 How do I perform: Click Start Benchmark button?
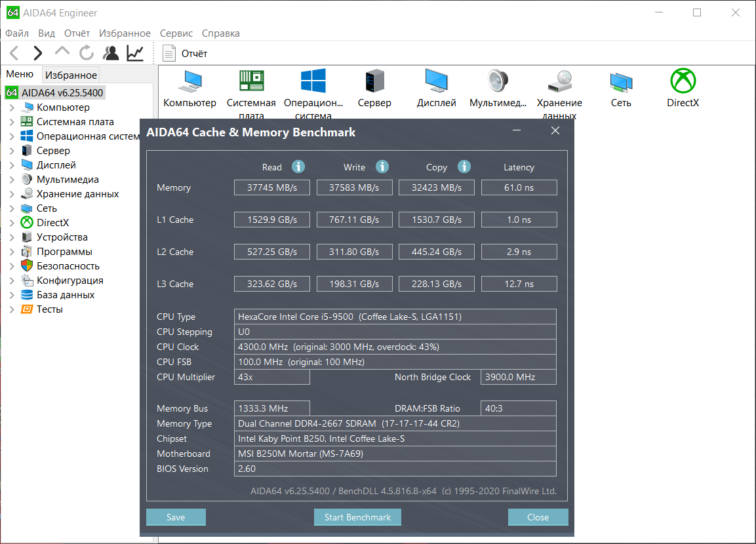click(x=357, y=517)
